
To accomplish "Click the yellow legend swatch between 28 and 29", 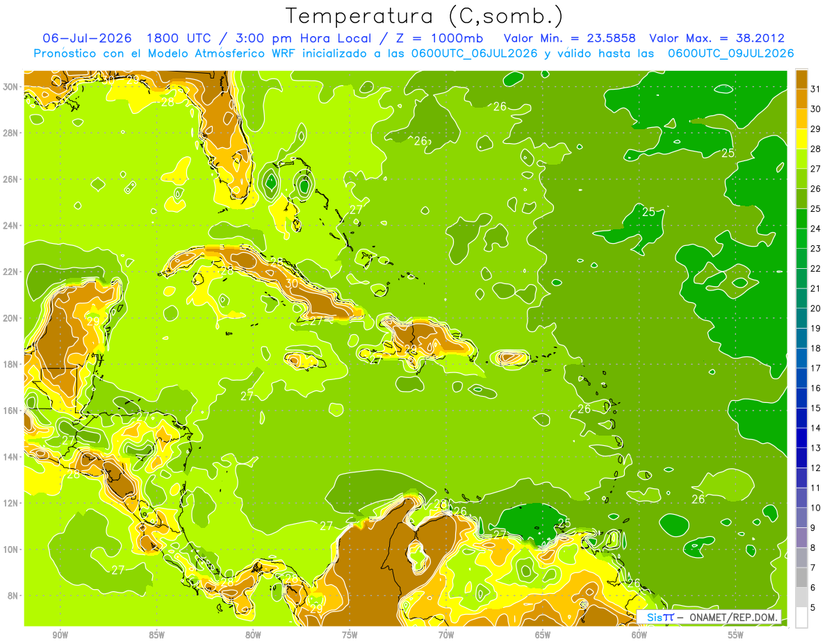I will pyautogui.click(x=801, y=139).
